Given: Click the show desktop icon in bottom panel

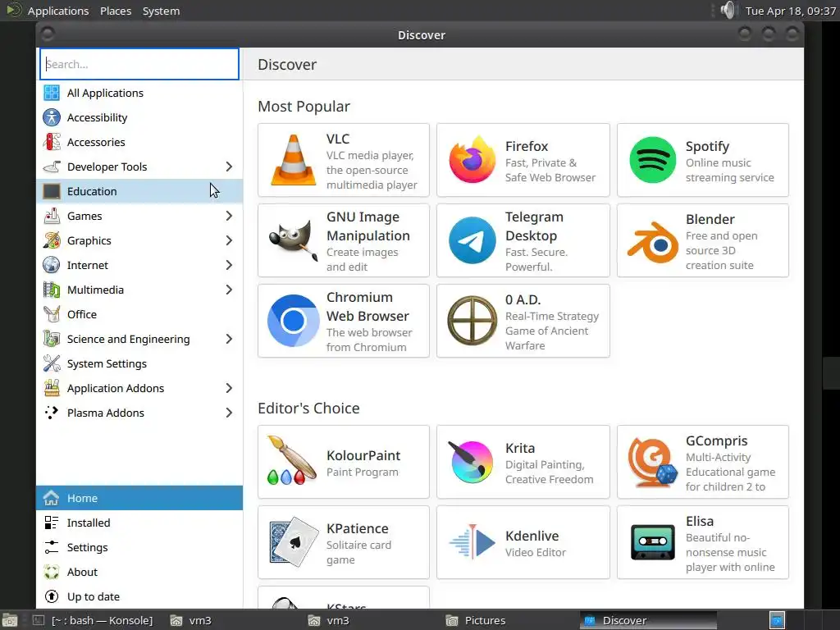Looking at the screenshot, I should [10, 620].
